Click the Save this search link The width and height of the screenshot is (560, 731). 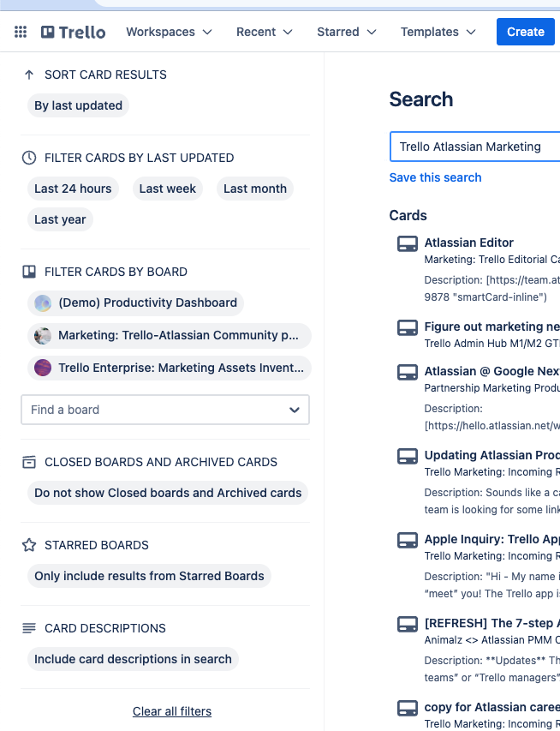pyautogui.click(x=435, y=177)
